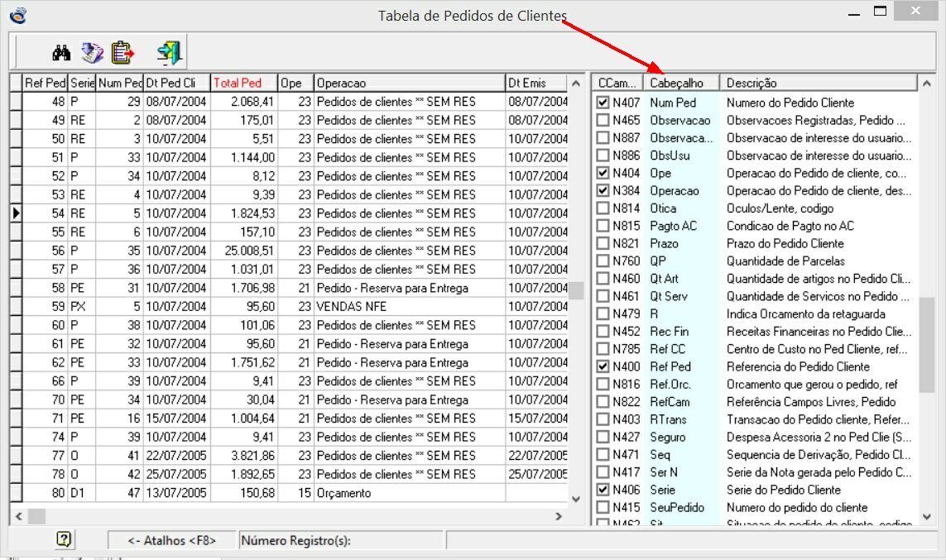
Task: Click the exit door toolbar icon
Action: tap(170, 53)
